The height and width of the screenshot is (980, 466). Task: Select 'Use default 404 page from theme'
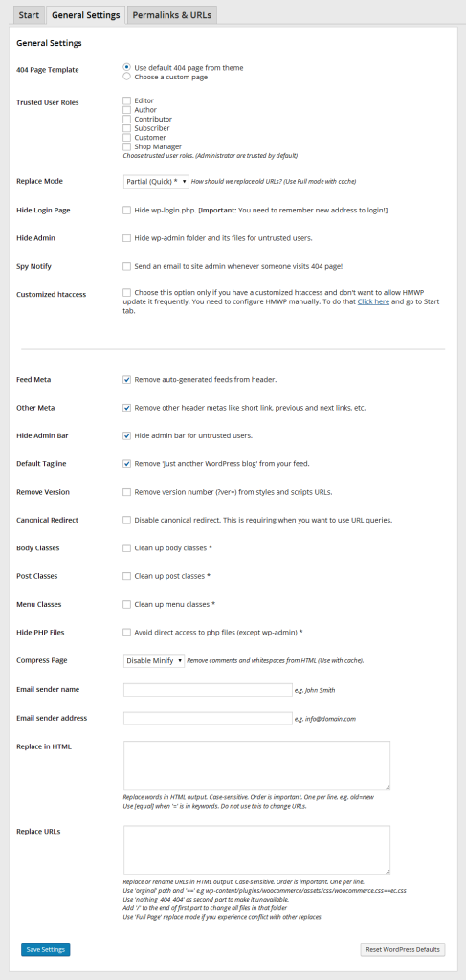[x=127, y=68]
